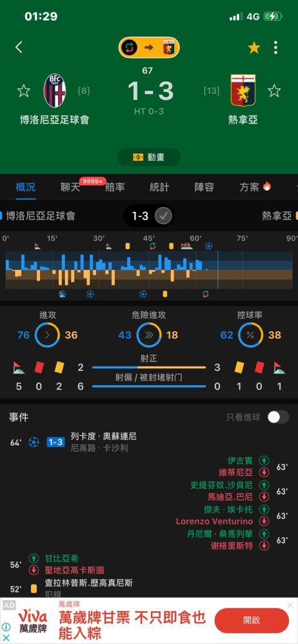Tap the checkmark next to 1-3 score
Image resolution: width=298 pixels, height=644 pixels.
pyautogui.click(x=163, y=216)
